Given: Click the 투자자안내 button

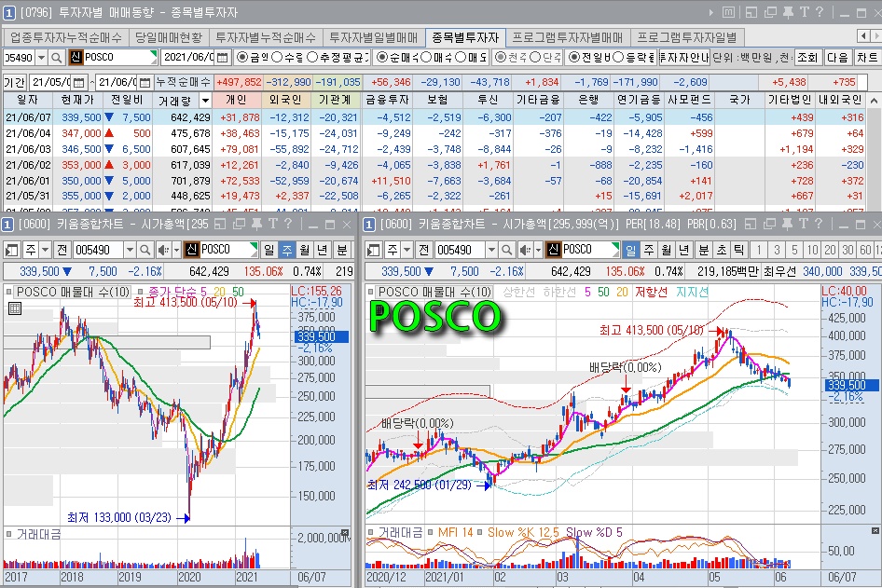Looking at the screenshot, I should pos(683,58).
